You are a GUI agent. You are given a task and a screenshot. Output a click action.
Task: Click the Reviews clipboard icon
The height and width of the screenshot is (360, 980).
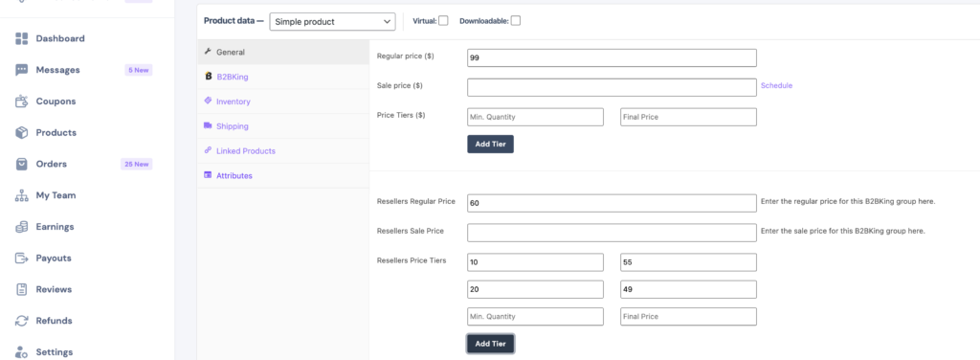22,289
